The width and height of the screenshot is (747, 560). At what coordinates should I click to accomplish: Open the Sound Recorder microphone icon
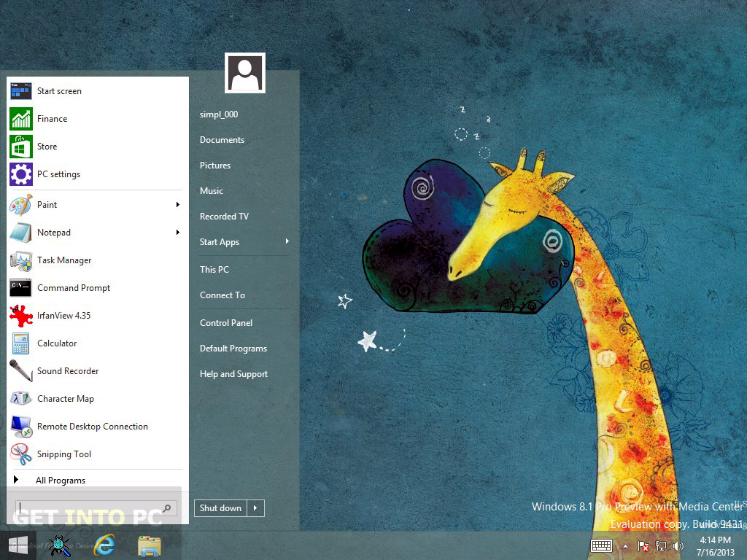(21, 371)
